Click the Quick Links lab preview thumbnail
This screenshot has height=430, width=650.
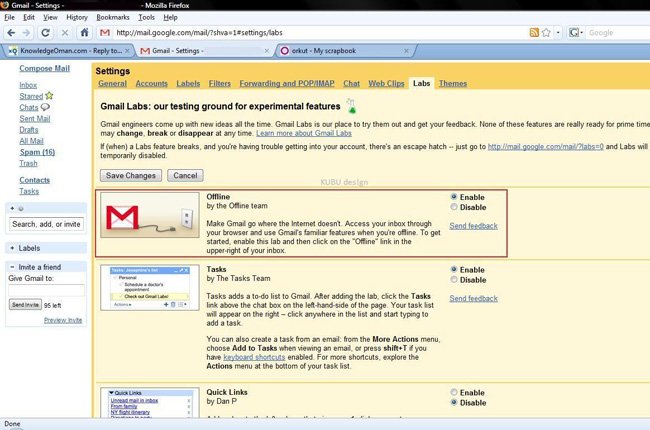150,403
